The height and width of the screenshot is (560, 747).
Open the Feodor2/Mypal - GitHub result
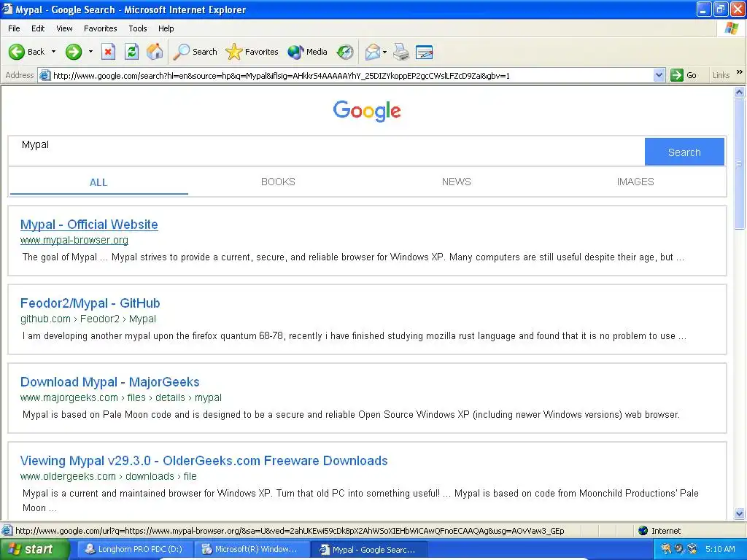(x=90, y=303)
